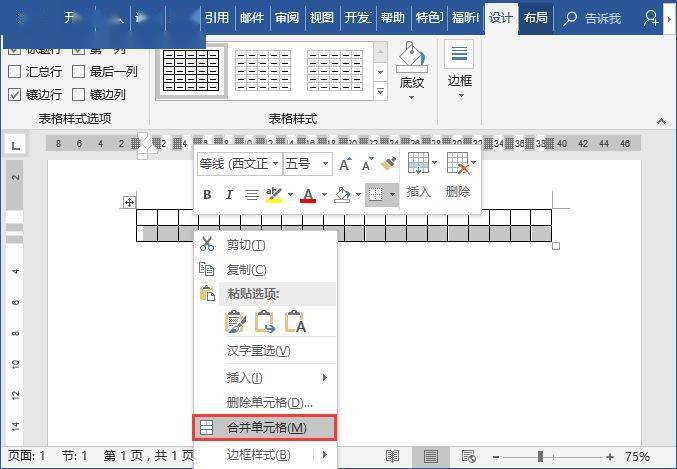Select 合并单元格(M) from context menu
677x469 pixels.
point(265,427)
